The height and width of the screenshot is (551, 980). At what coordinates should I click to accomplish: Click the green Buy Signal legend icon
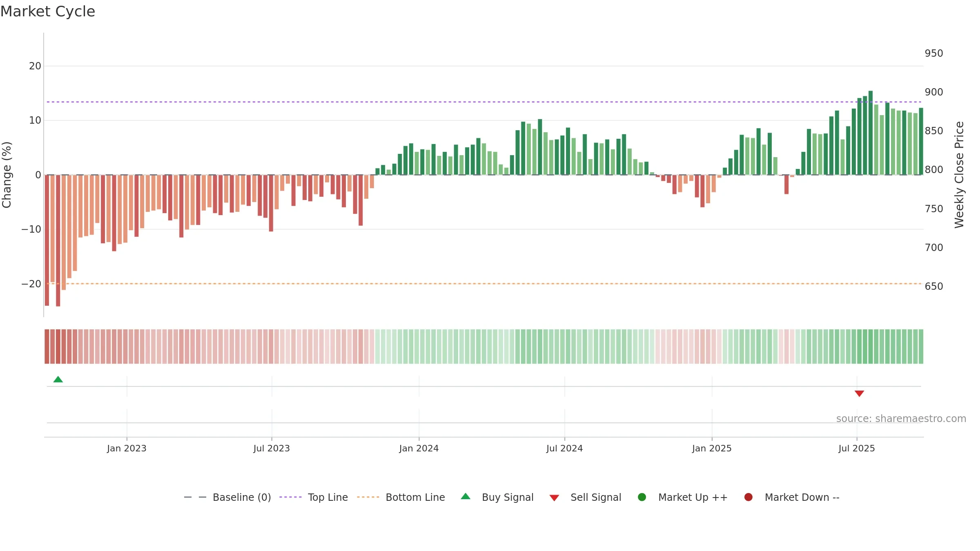[465, 497]
